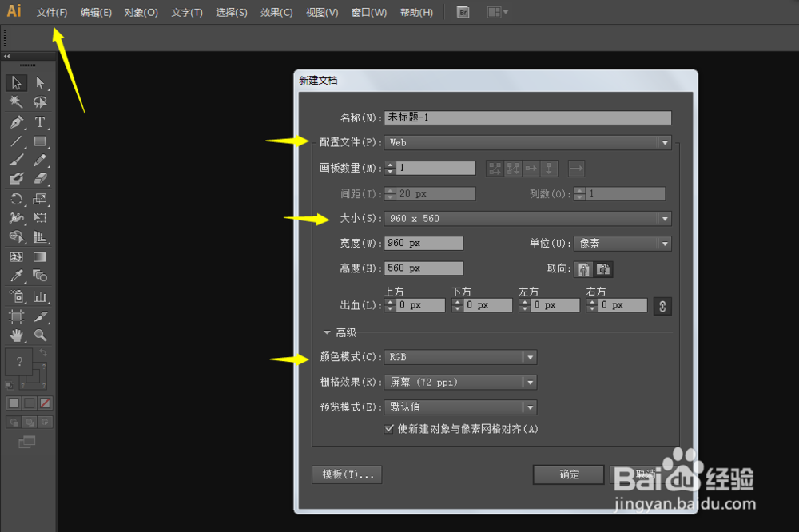Collapse the 高级 section
Image resolution: width=799 pixels, height=532 pixels.
click(327, 332)
